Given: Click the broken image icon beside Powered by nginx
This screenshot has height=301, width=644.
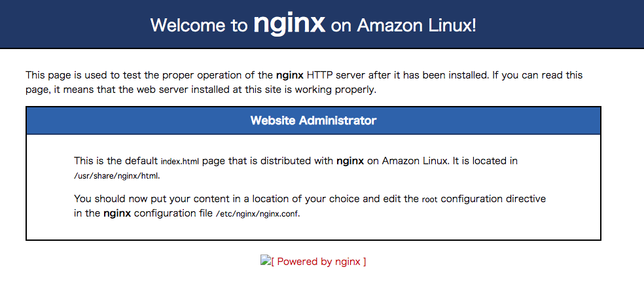Looking at the screenshot, I should point(265,260).
